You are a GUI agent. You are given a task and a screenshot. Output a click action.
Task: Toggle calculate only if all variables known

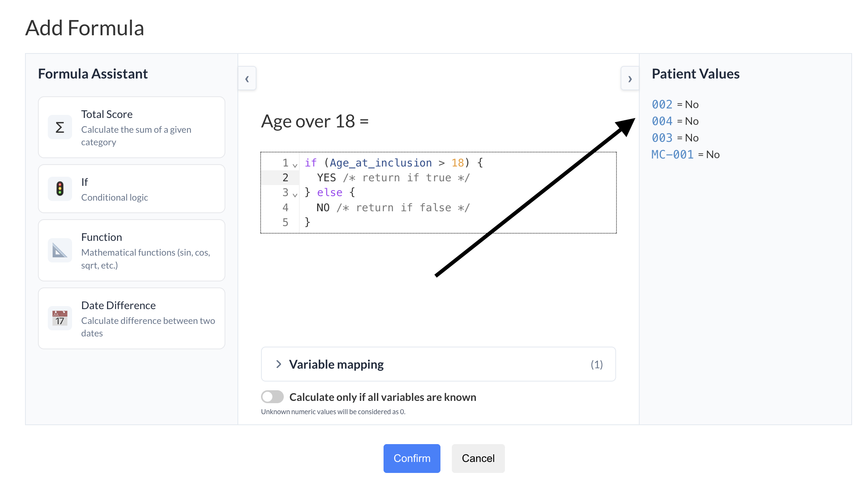pyautogui.click(x=272, y=397)
